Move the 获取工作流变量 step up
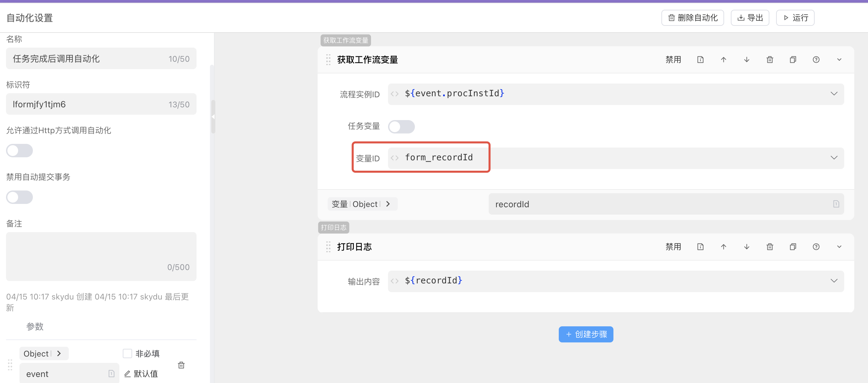 [723, 59]
